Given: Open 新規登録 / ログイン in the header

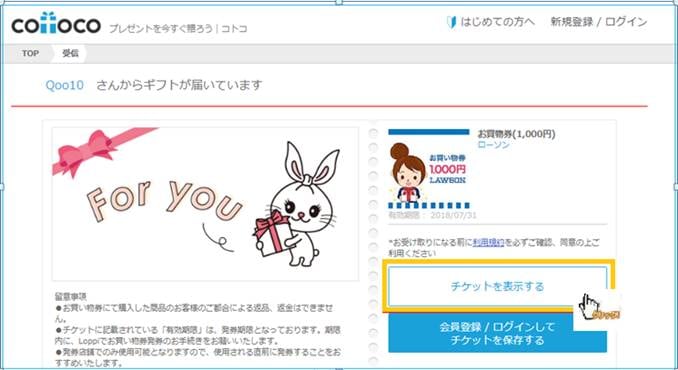Looking at the screenshot, I should click(x=598, y=22).
